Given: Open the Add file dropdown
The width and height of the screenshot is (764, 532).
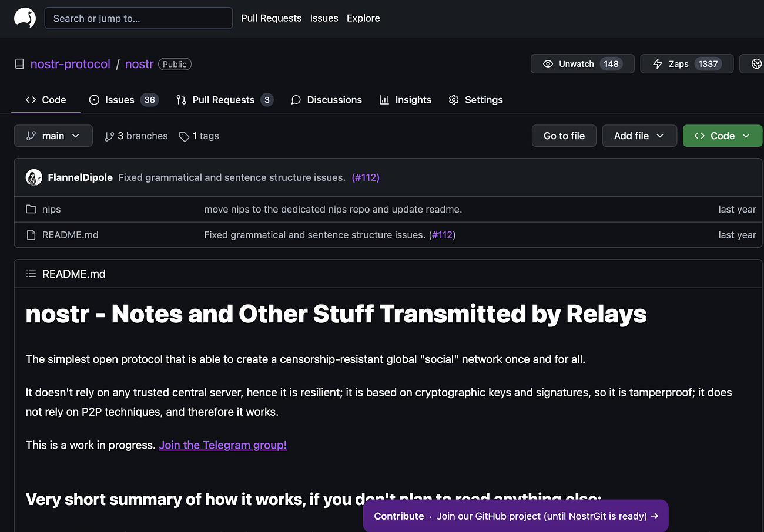Looking at the screenshot, I should coord(639,136).
